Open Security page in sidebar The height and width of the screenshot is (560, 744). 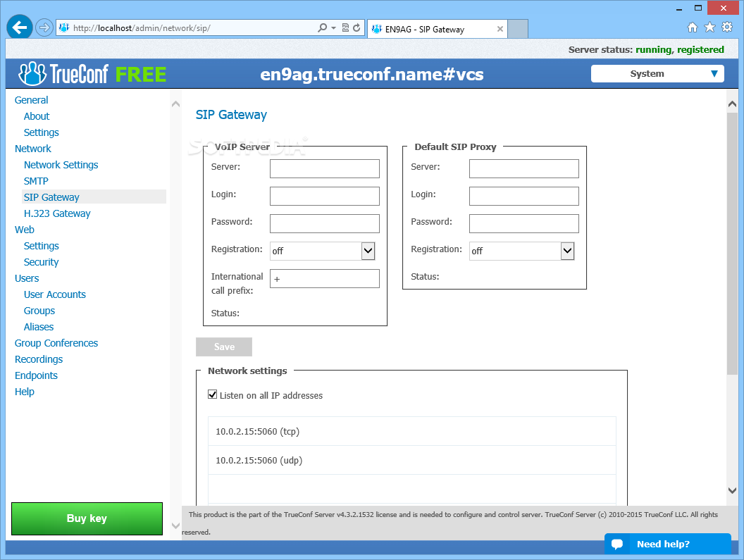pyautogui.click(x=42, y=262)
